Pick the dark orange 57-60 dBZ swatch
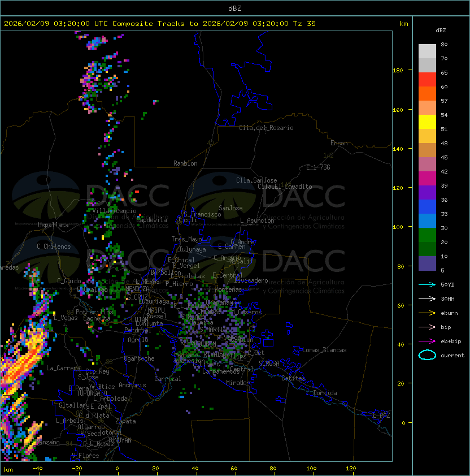Viewport: 470px width, 476px height. 427,93
